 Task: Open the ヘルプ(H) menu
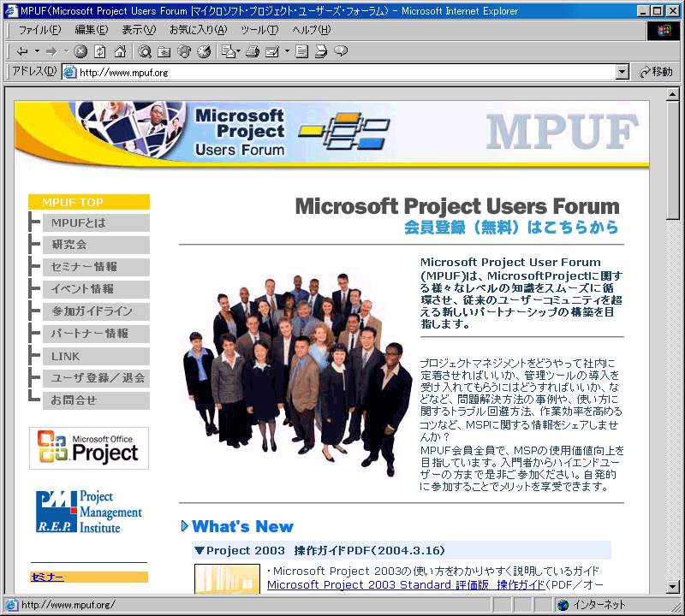tap(311, 30)
